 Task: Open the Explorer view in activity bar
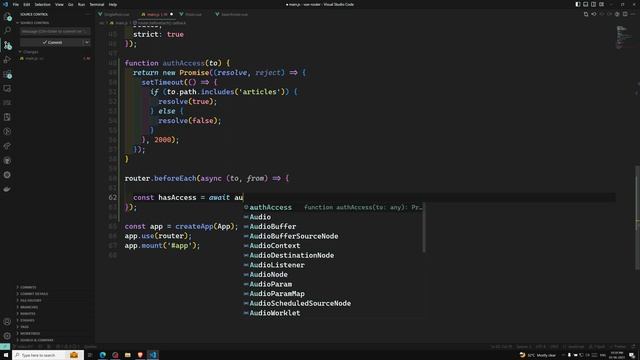pyautogui.click(x=7, y=17)
